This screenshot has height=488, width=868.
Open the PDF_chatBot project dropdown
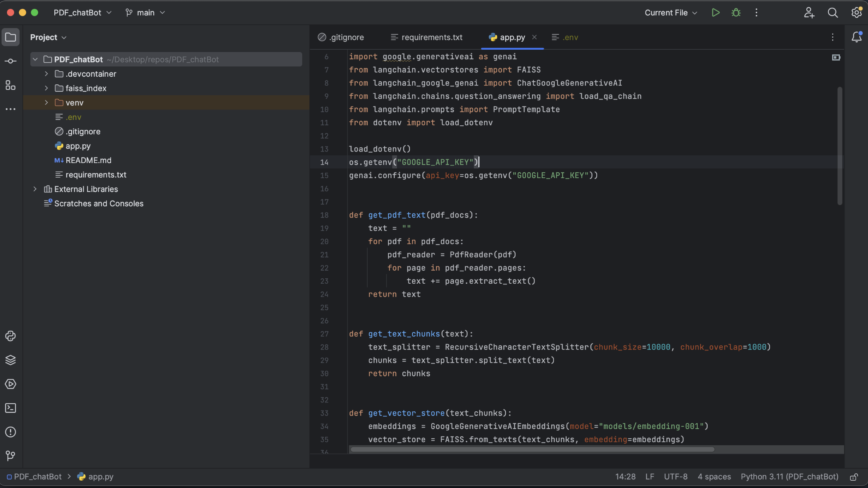point(82,13)
